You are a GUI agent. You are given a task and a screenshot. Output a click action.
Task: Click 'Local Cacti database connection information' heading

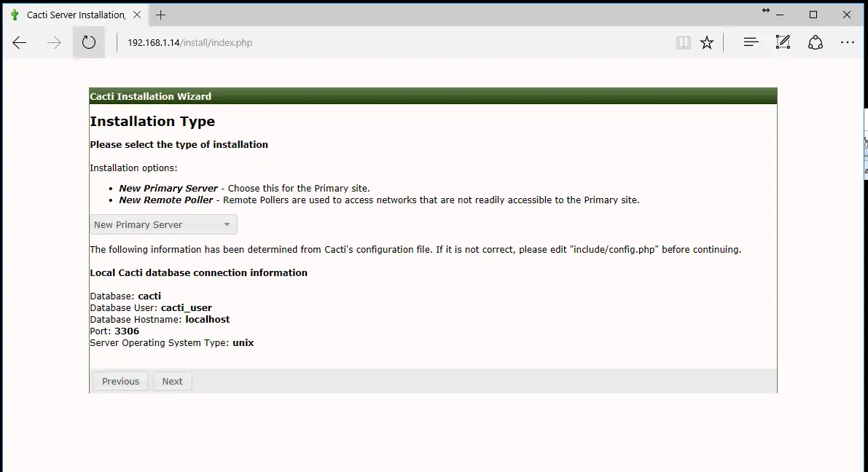(199, 273)
